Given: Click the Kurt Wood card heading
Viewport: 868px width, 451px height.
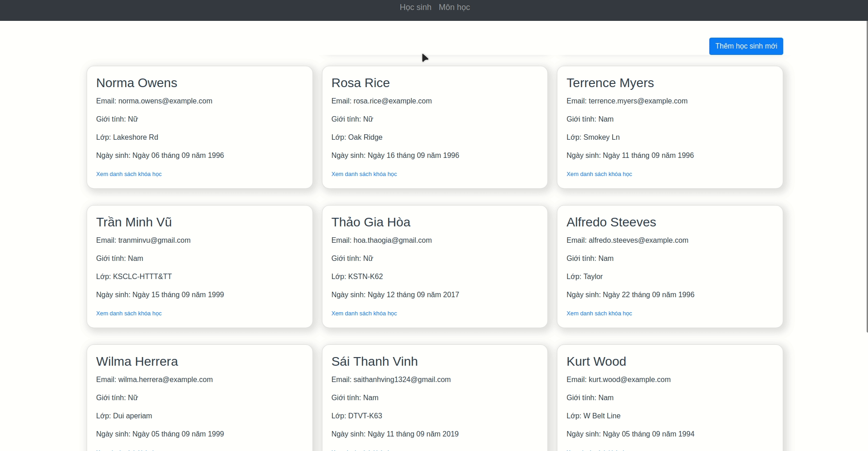Looking at the screenshot, I should click(596, 362).
